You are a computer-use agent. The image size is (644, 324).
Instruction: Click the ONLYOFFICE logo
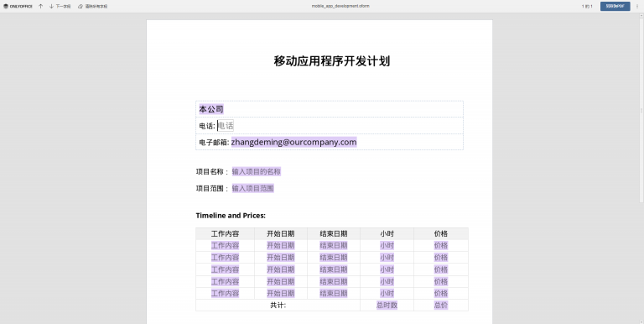point(18,6)
